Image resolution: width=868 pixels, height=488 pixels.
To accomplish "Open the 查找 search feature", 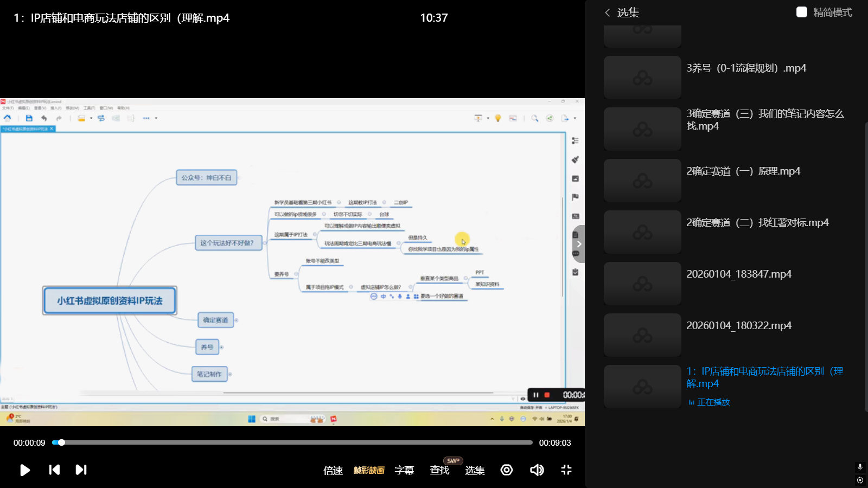I will point(439,470).
